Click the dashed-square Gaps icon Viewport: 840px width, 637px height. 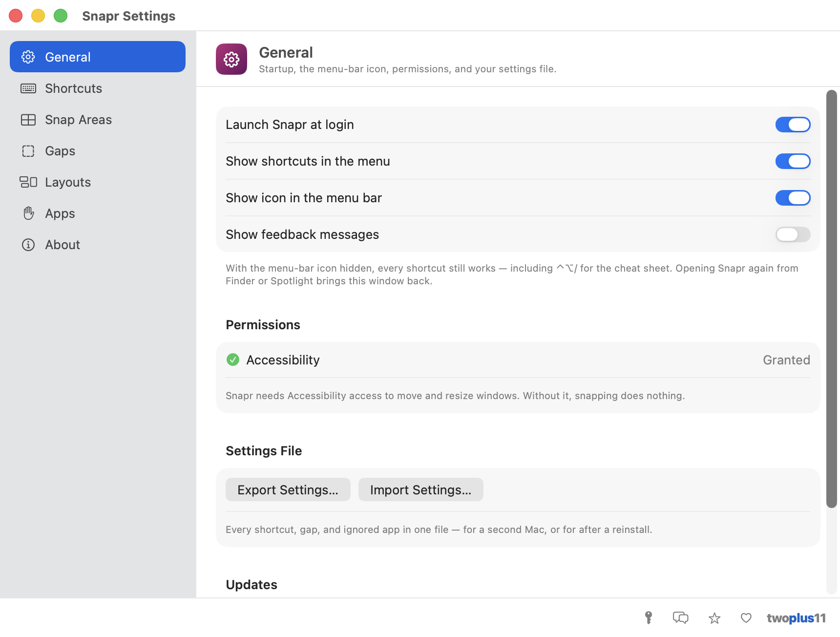28,151
